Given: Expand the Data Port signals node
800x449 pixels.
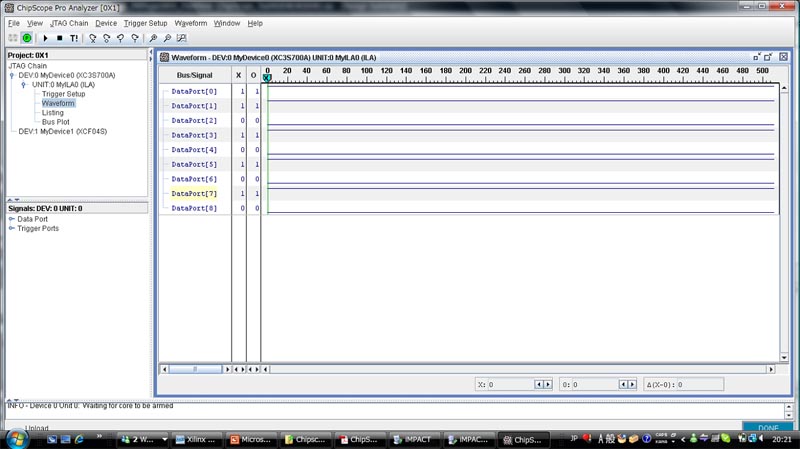Looking at the screenshot, I should [x=12, y=219].
